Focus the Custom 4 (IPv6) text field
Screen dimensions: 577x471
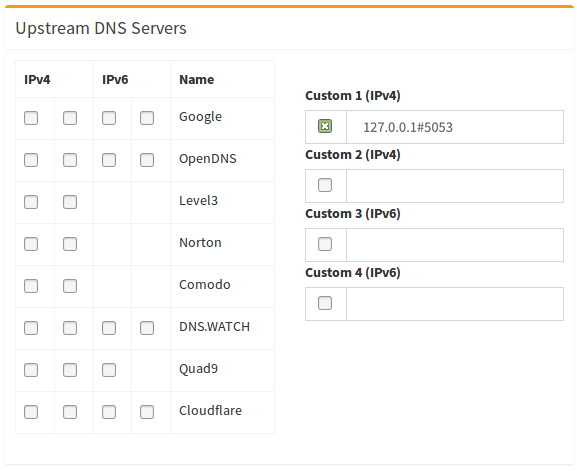[455, 304]
